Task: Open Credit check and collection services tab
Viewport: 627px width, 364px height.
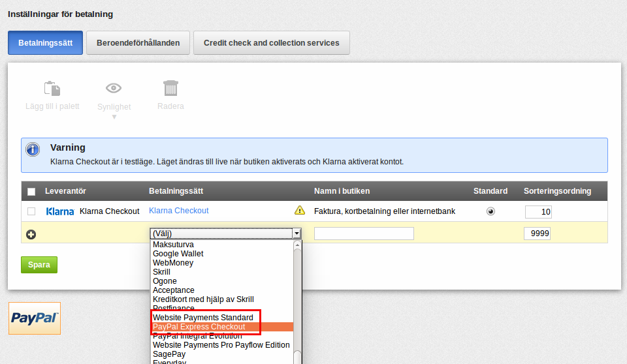Action: click(272, 43)
